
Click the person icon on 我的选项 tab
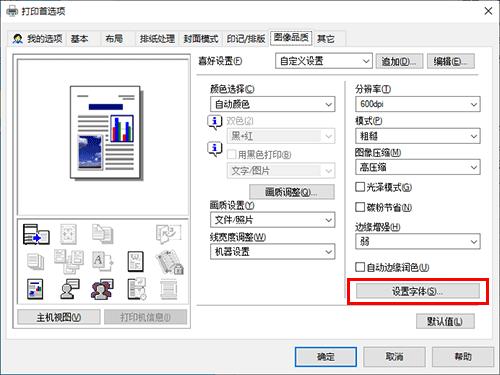tap(17, 39)
